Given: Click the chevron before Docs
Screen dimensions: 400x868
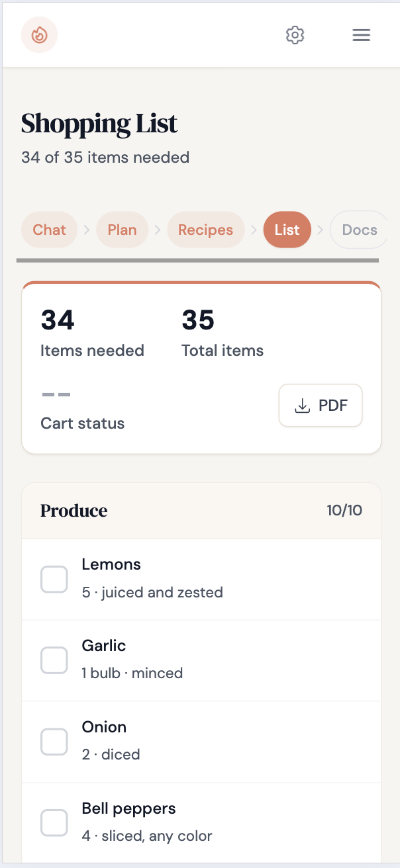Looking at the screenshot, I should pos(320,230).
